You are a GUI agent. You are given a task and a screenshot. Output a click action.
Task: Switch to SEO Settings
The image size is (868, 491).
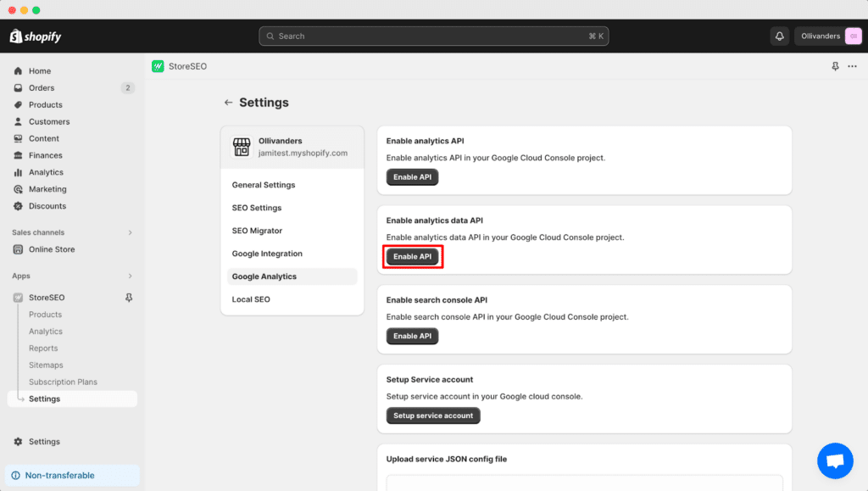(257, 207)
